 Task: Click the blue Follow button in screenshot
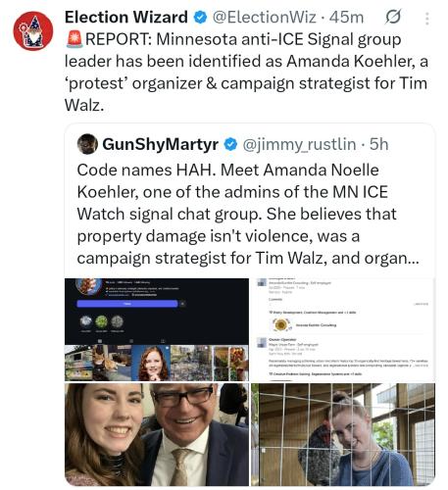point(127,304)
